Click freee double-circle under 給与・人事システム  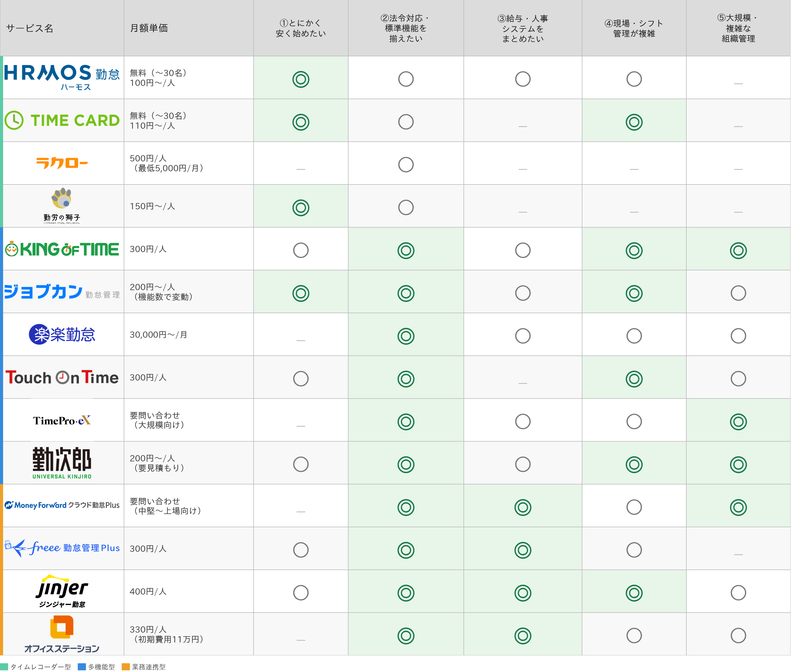pos(523,550)
